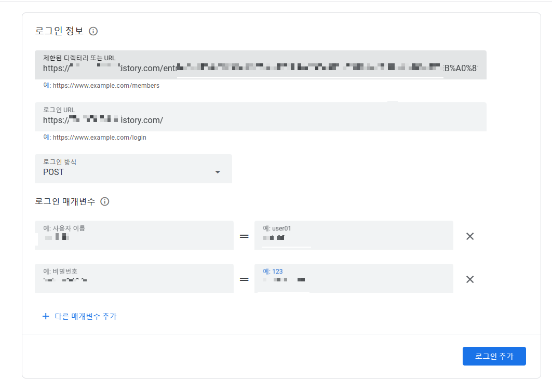Remove the password parameter row with X

470,279
